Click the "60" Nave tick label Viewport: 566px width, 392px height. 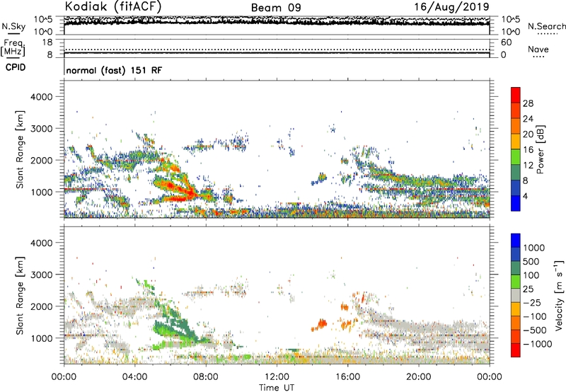point(506,42)
